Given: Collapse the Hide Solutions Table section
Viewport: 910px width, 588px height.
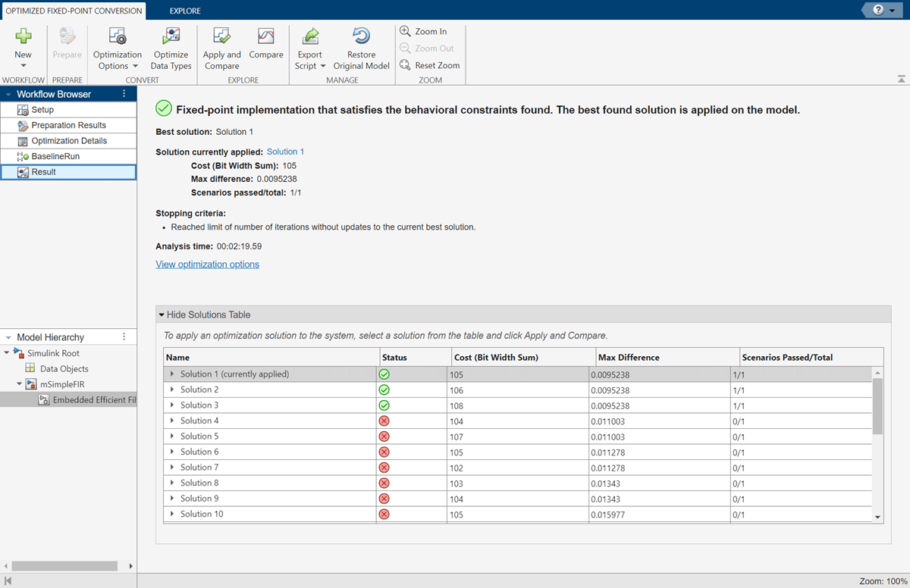Looking at the screenshot, I should (162, 314).
